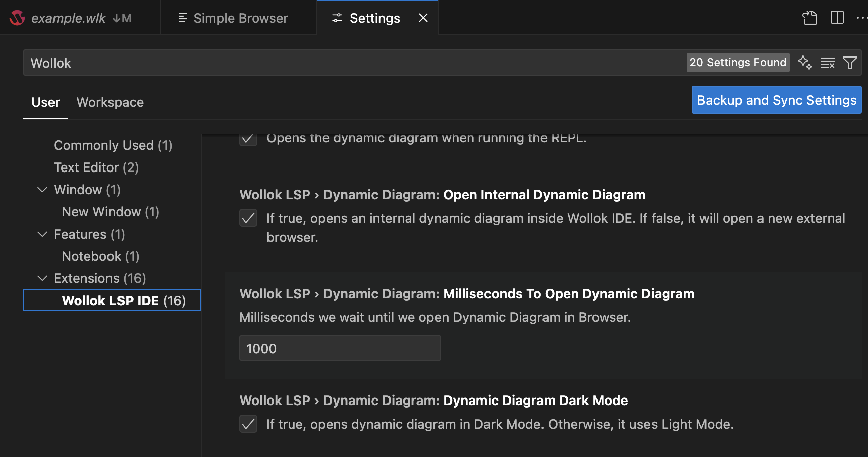The height and width of the screenshot is (457, 868).
Task: Close the Settings tab
Action: click(x=423, y=18)
